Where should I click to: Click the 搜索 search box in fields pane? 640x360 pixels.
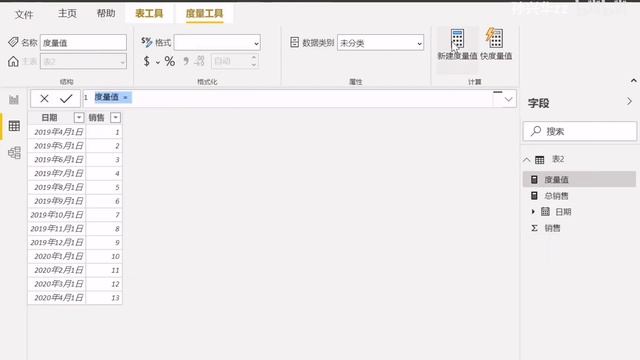(x=580, y=131)
